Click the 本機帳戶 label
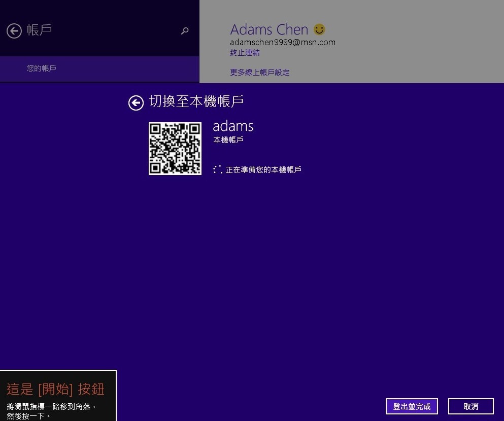Image resolution: width=504 pixels, height=421 pixels. (228, 139)
